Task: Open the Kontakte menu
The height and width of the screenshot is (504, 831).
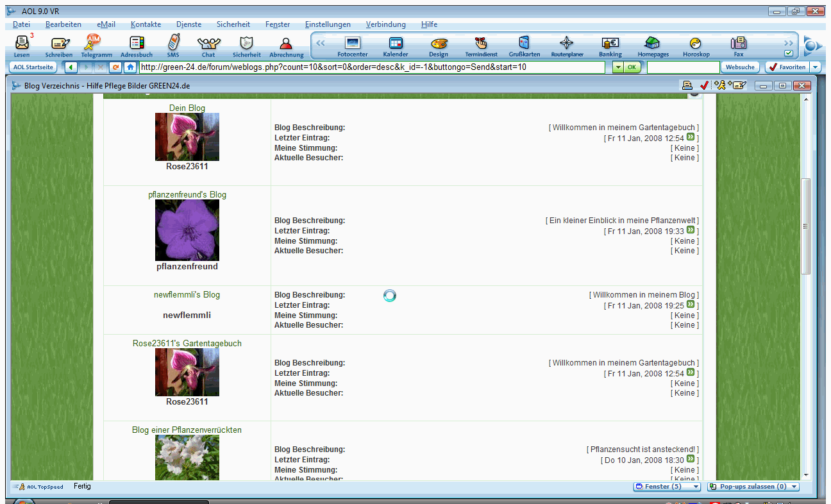Action: pos(146,24)
